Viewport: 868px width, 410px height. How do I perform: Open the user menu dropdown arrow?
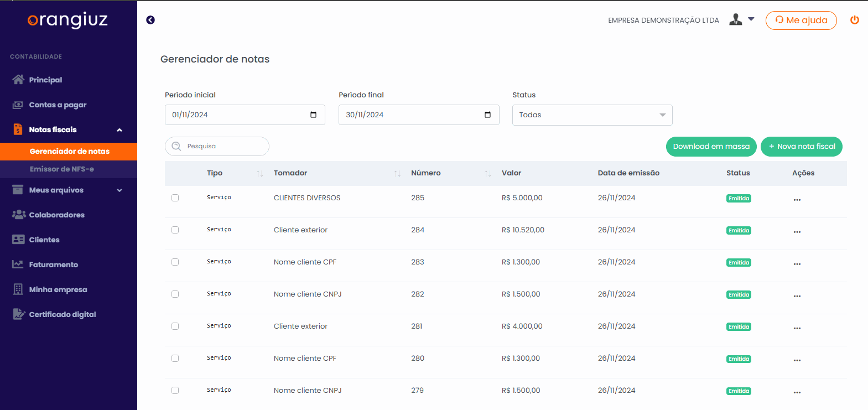[x=751, y=19]
